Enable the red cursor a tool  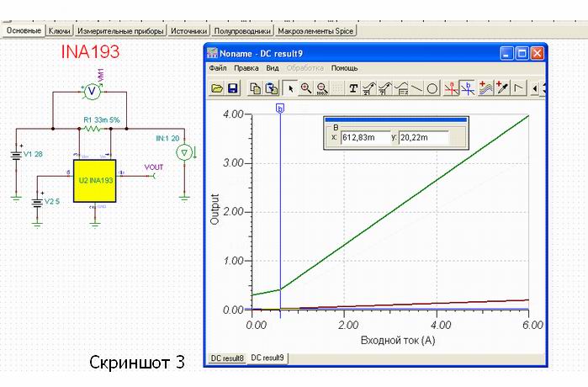[451, 88]
